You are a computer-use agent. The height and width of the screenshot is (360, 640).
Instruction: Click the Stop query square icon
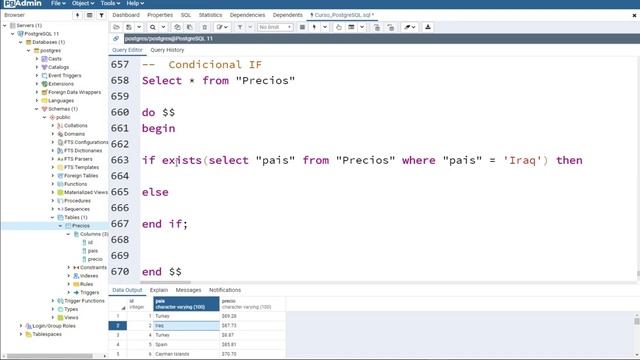[302, 27]
